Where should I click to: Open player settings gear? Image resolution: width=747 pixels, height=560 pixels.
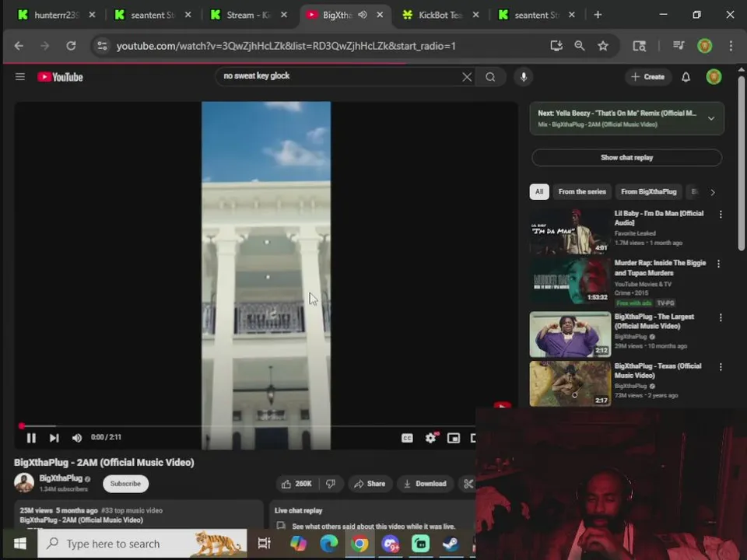click(x=430, y=438)
